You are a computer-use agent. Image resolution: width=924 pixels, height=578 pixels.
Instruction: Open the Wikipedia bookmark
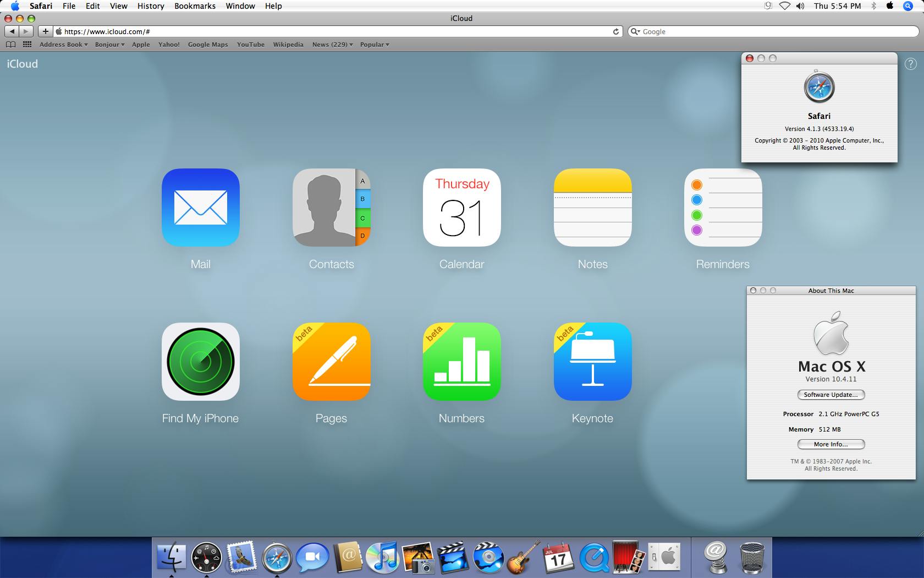point(288,45)
